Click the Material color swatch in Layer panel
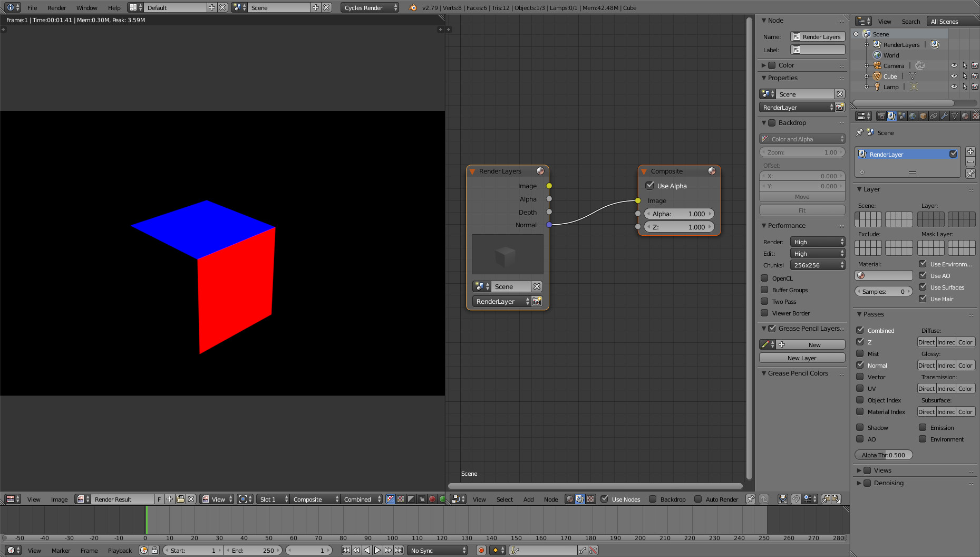 (884, 275)
